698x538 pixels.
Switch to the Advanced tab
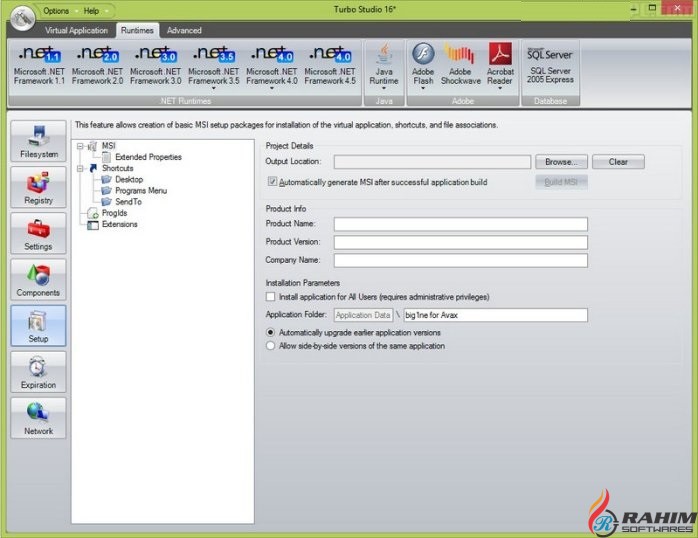click(184, 30)
